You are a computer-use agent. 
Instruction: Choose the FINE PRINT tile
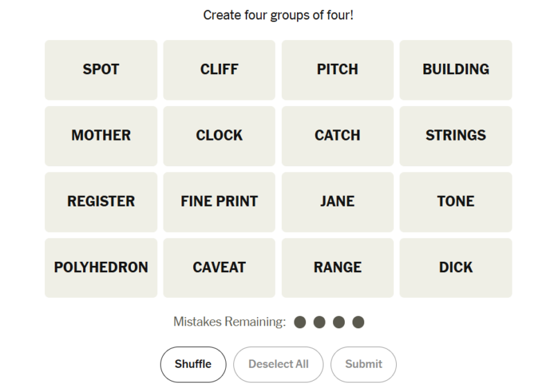click(219, 202)
